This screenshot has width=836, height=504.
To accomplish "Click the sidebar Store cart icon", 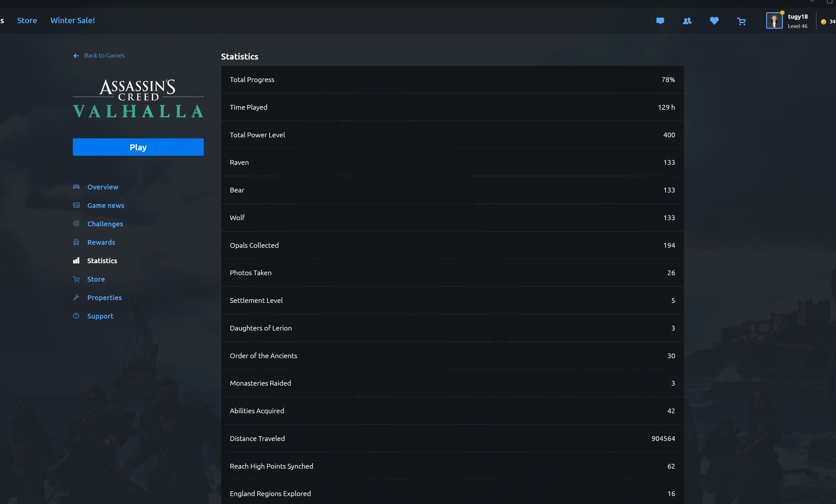I will 76,279.
